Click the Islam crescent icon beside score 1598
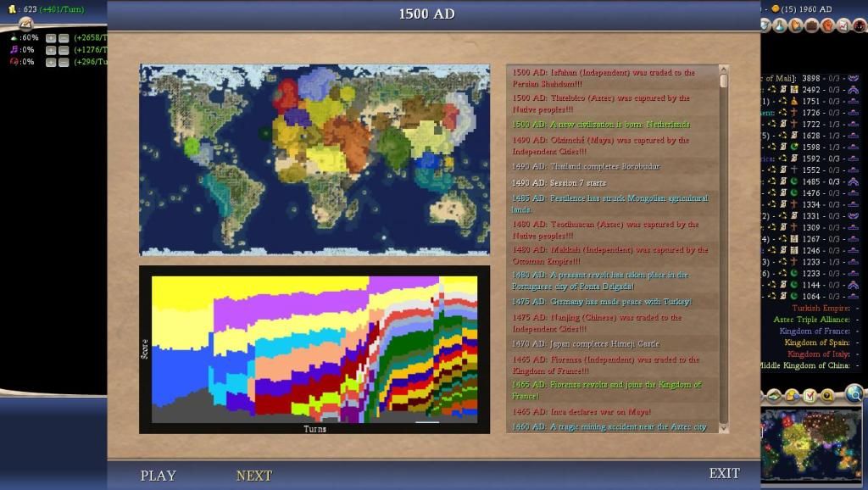 pyautogui.click(x=793, y=148)
